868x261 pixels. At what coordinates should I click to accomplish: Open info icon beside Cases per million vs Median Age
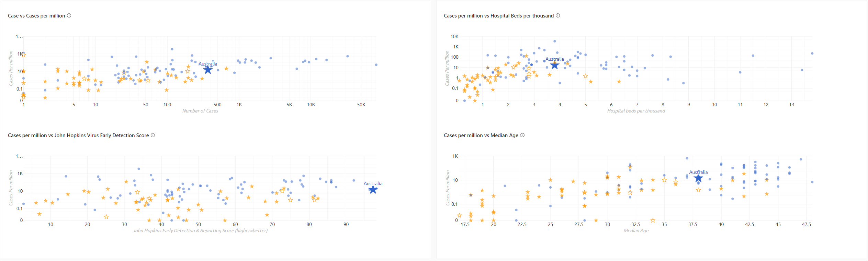(x=522, y=135)
